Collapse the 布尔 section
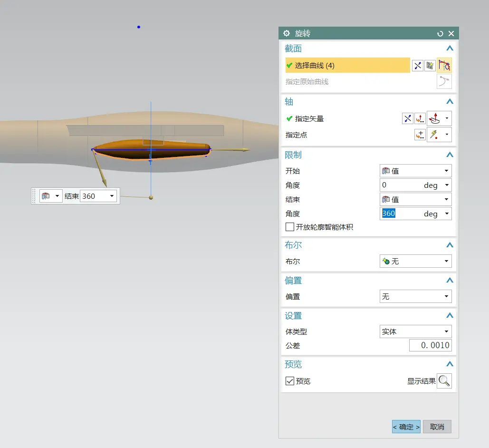Screen dimensions: 489x448 pyautogui.click(x=450, y=245)
